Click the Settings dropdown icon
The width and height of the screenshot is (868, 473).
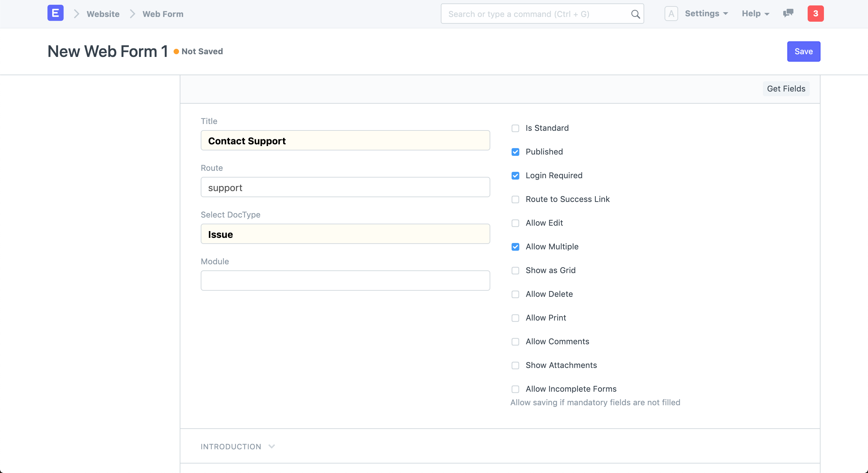coord(725,14)
